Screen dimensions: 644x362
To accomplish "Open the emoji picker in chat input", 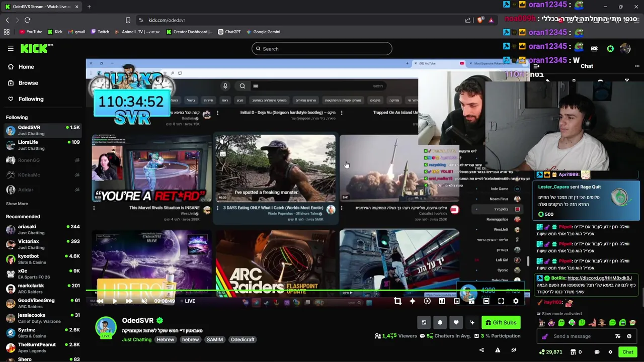I will coord(629,336).
